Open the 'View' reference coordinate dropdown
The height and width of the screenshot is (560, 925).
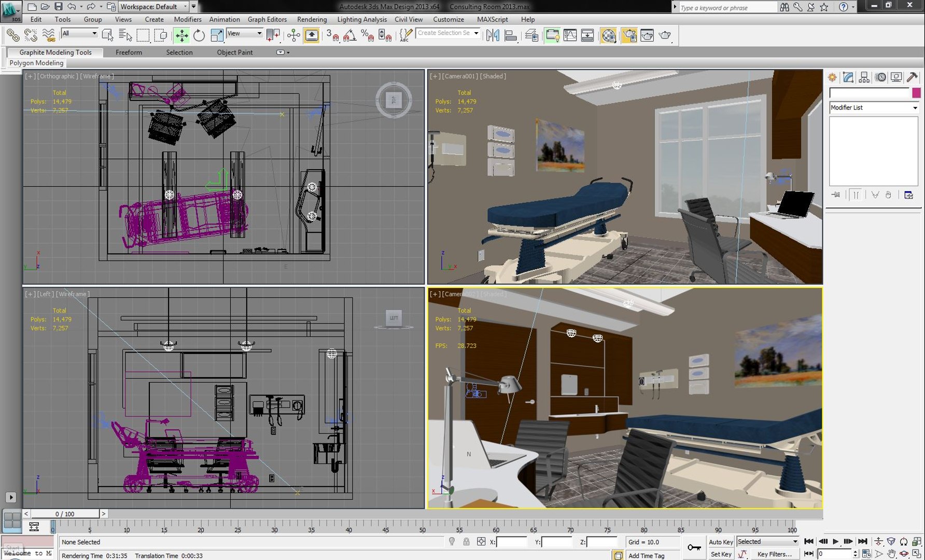(245, 33)
